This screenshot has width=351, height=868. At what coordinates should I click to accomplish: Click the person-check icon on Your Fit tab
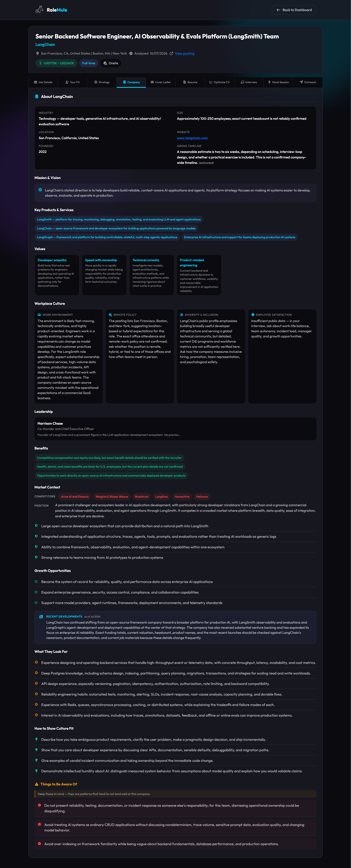[67, 82]
